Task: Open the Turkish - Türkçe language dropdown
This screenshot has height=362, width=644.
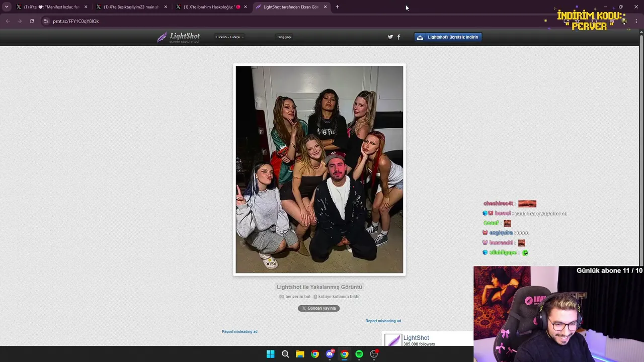Action: [229, 37]
